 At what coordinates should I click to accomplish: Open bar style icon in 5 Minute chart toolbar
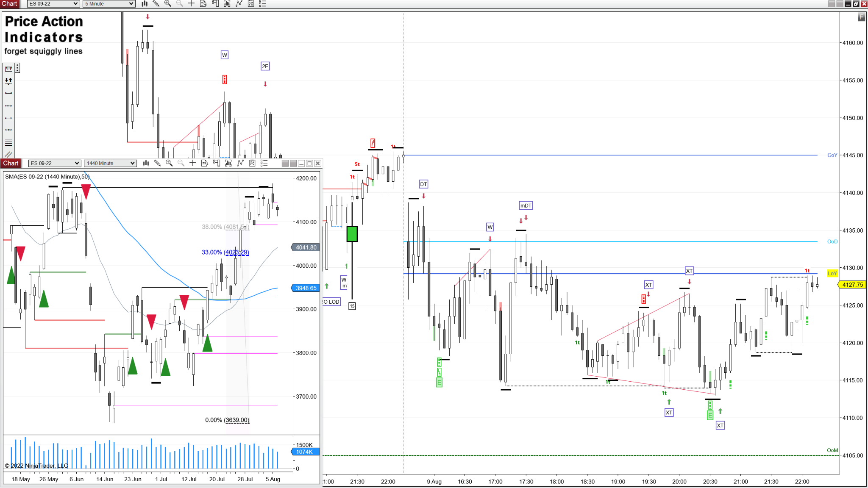(x=145, y=4)
